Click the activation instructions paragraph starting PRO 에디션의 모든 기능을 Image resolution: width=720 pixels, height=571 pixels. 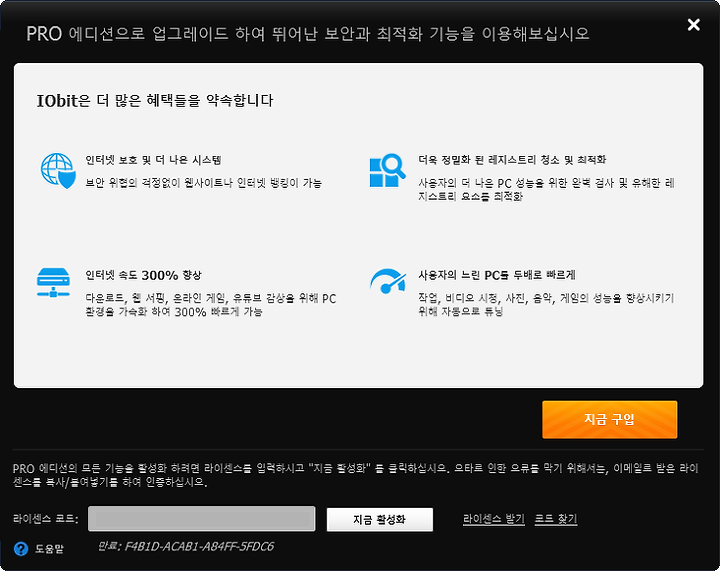click(356, 475)
